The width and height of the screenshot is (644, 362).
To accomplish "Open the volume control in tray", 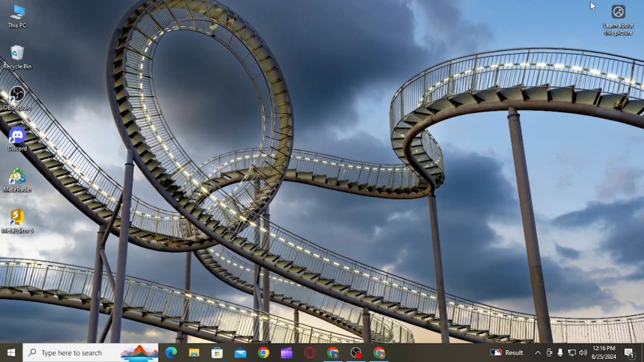I will (583, 353).
